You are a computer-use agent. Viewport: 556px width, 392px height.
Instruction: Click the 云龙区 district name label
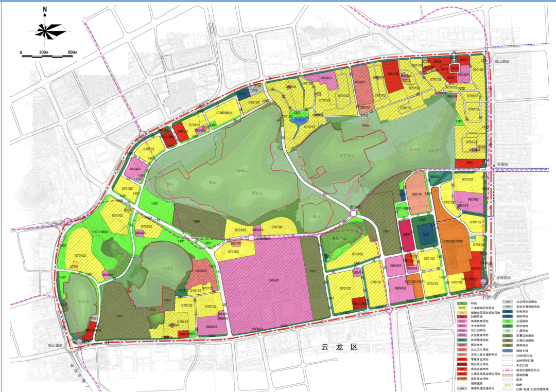339,347
